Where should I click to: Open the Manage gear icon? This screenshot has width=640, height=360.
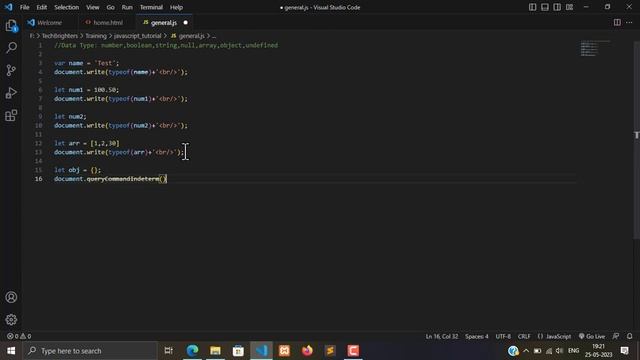coord(11,320)
